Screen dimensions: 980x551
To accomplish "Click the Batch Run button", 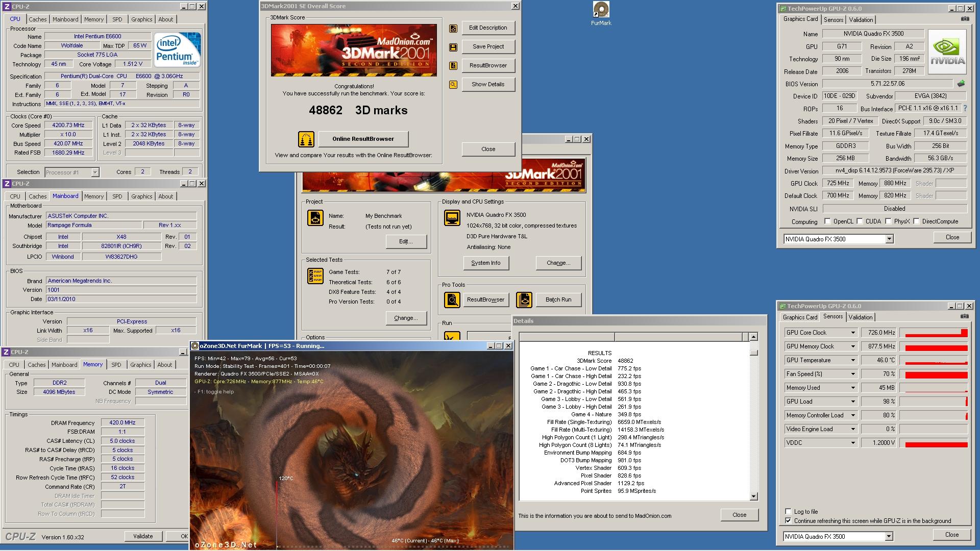I will (x=558, y=299).
